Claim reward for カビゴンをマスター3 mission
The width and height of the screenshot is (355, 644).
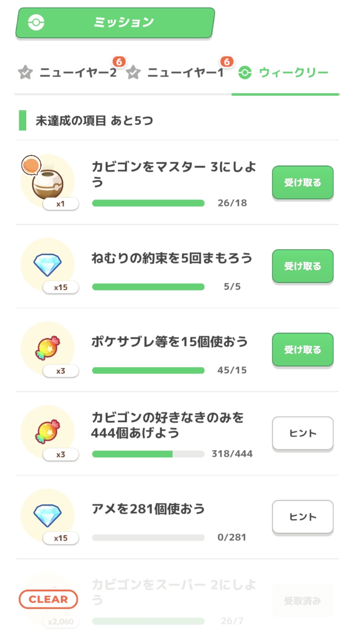click(x=302, y=183)
